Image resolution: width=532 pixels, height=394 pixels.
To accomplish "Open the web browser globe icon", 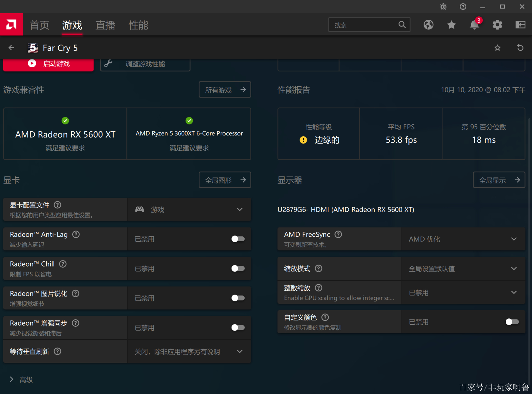I will click(x=428, y=25).
